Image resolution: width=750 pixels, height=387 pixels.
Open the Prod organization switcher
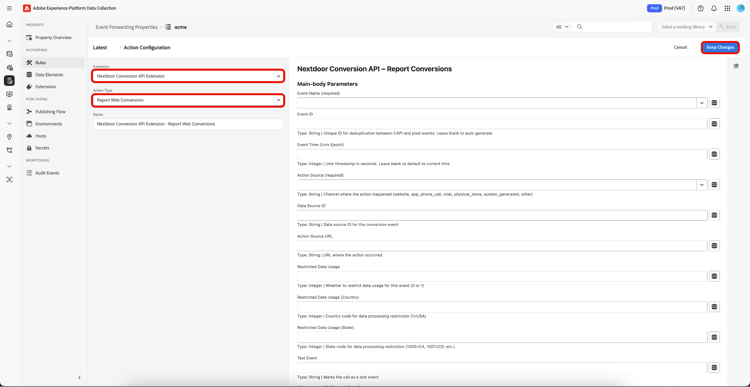pyautogui.click(x=666, y=8)
